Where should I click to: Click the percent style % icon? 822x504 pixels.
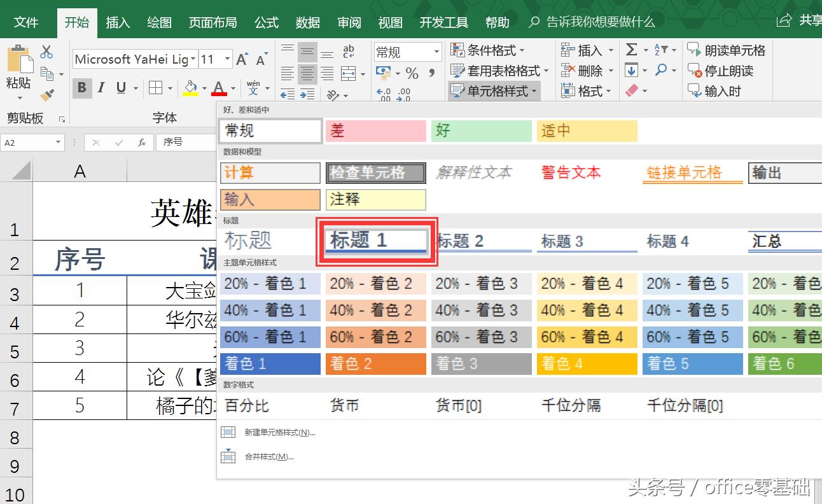(412, 73)
